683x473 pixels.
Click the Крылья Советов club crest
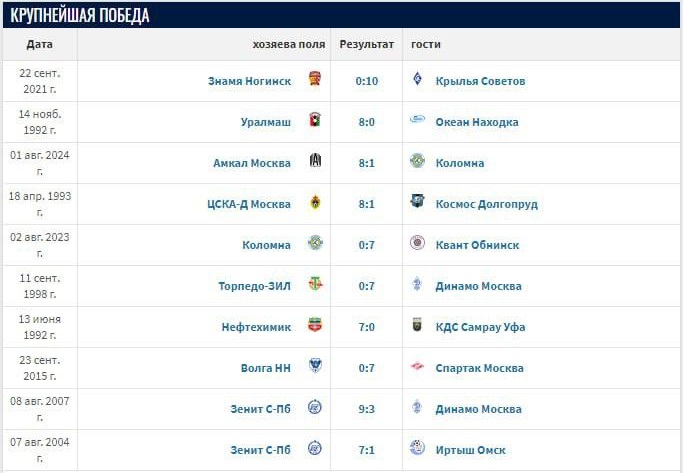pos(417,81)
